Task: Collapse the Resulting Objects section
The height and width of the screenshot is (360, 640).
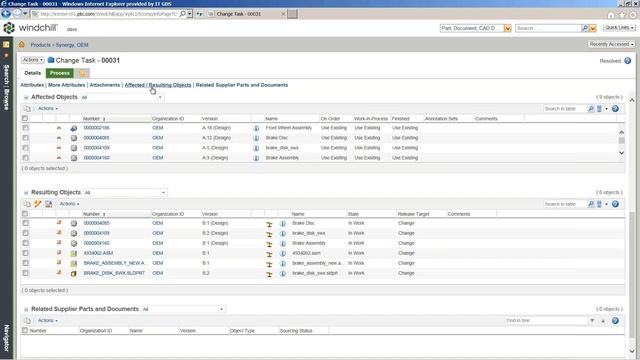Action: coord(26,193)
